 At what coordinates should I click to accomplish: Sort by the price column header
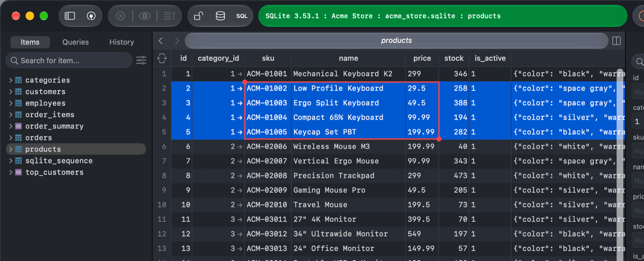[x=422, y=58]
